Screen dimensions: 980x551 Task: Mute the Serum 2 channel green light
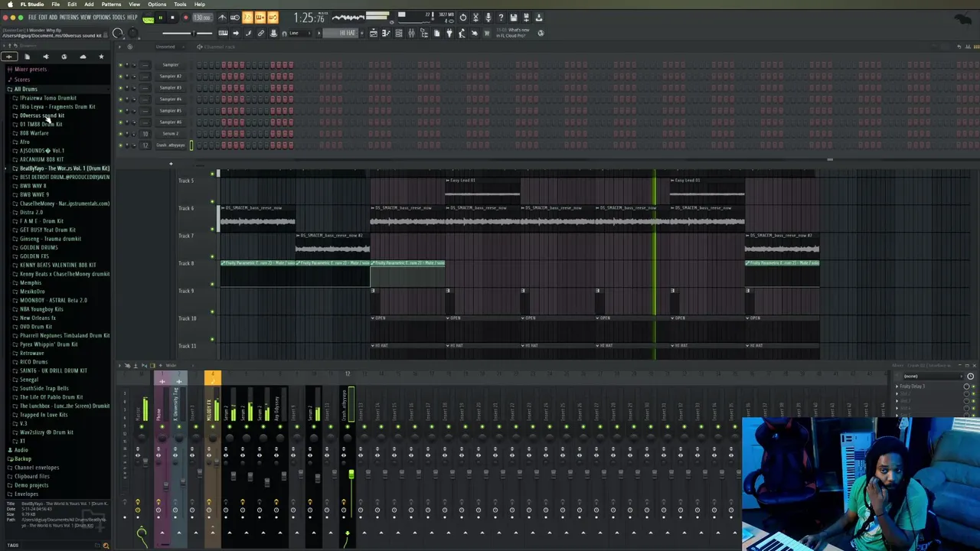[120, 134]
